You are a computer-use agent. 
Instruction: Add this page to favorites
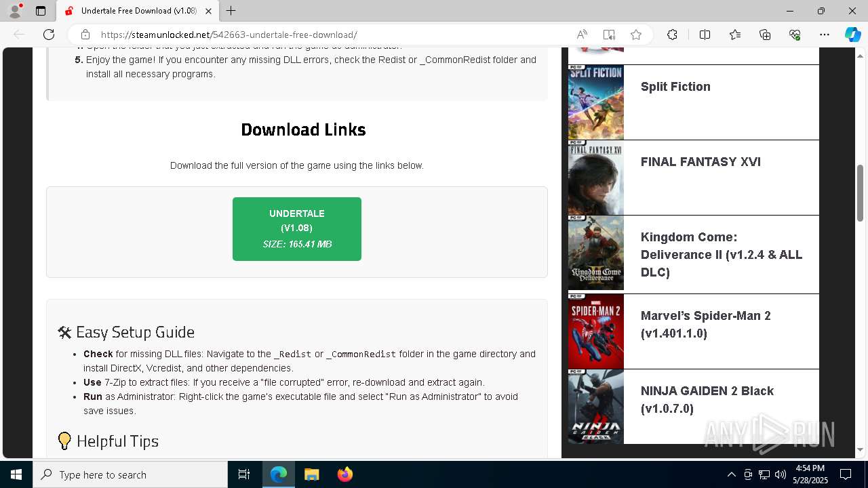[x=636, y=35]
